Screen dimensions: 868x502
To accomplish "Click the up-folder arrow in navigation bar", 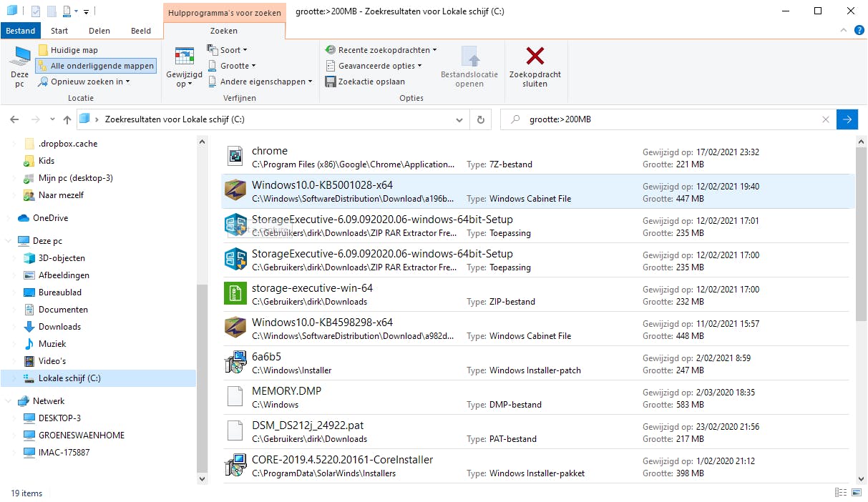I will (67, 119).
